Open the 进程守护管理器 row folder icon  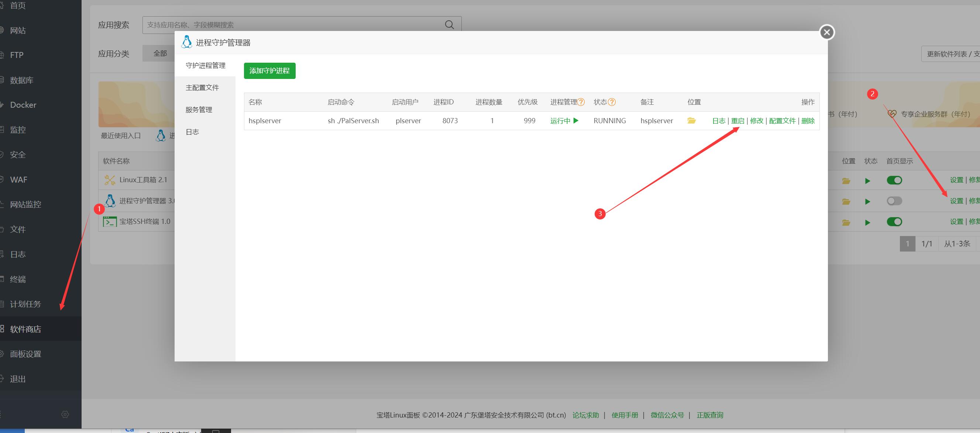pyautogui.click(x=846, y=201)
